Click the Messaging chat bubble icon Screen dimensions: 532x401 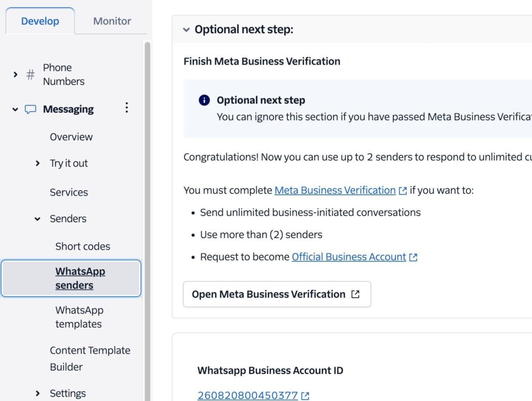coord(31,110)
